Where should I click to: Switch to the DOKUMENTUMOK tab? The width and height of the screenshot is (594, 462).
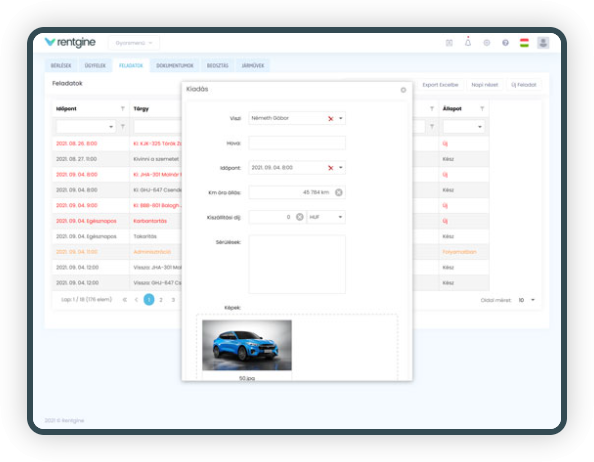175,66
